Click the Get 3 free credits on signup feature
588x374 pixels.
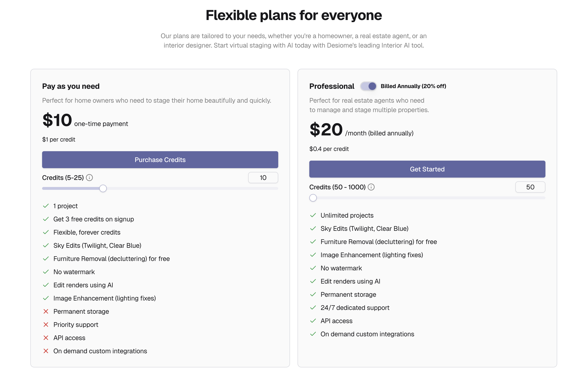(94, 219)
